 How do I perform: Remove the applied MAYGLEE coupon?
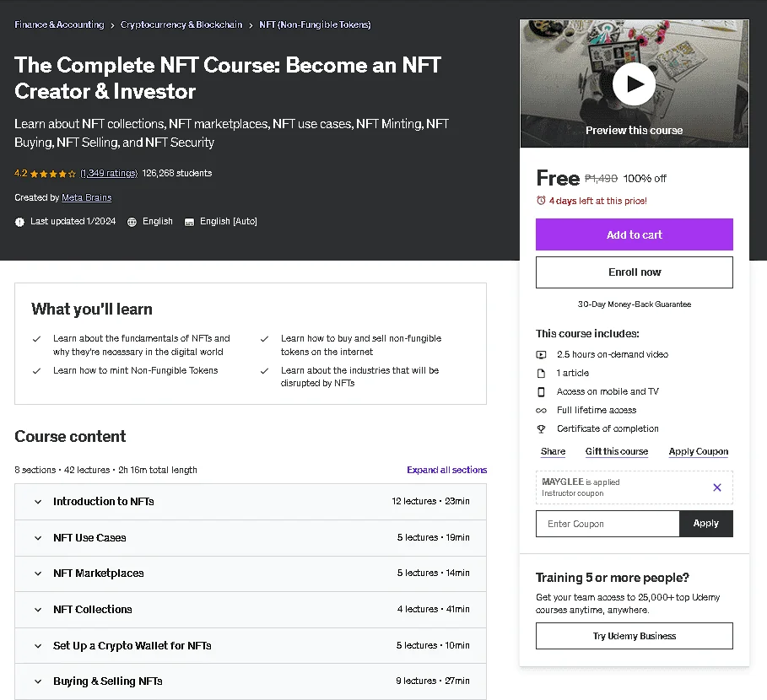pyautogui.click(x=717, y=487)
